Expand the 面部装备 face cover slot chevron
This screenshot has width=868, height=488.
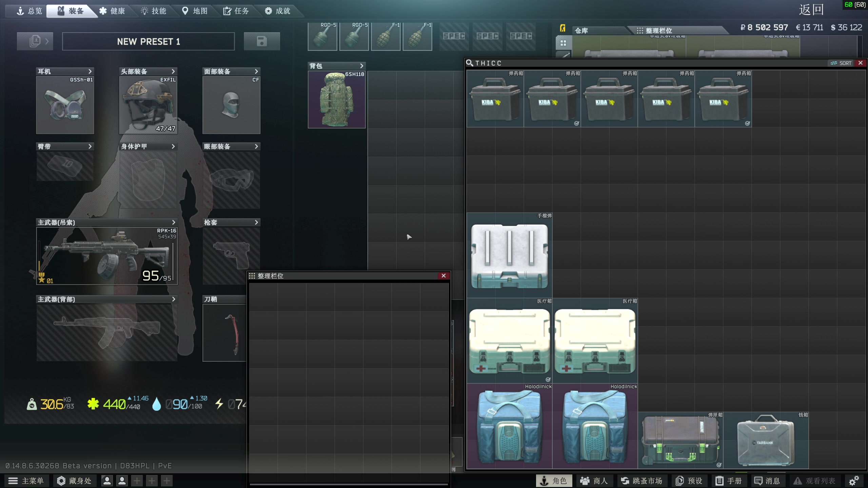(256, 71)
